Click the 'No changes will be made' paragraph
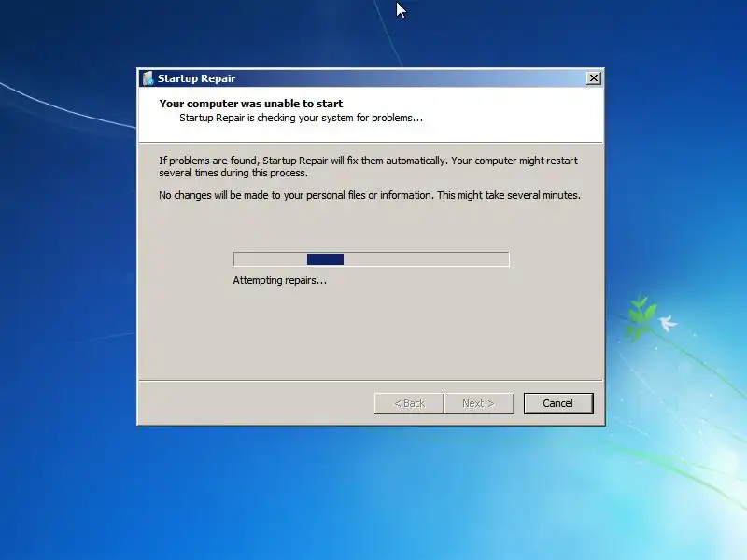Image resolution: width=747 pixels, height=560 pixels. tap(370, 195)
